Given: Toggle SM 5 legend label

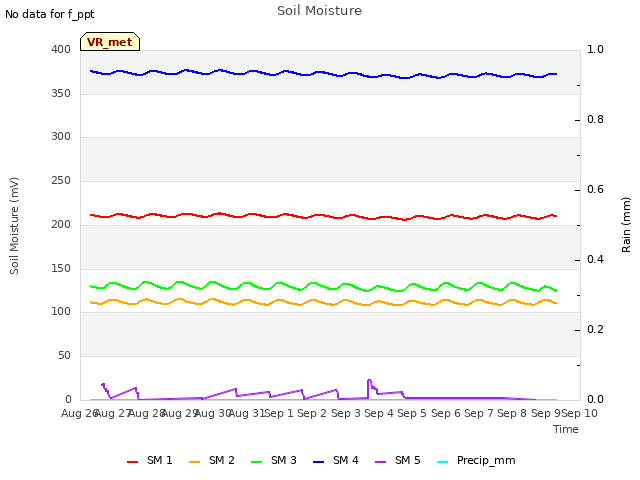Looking at the screenshot, I should [408, 460].
